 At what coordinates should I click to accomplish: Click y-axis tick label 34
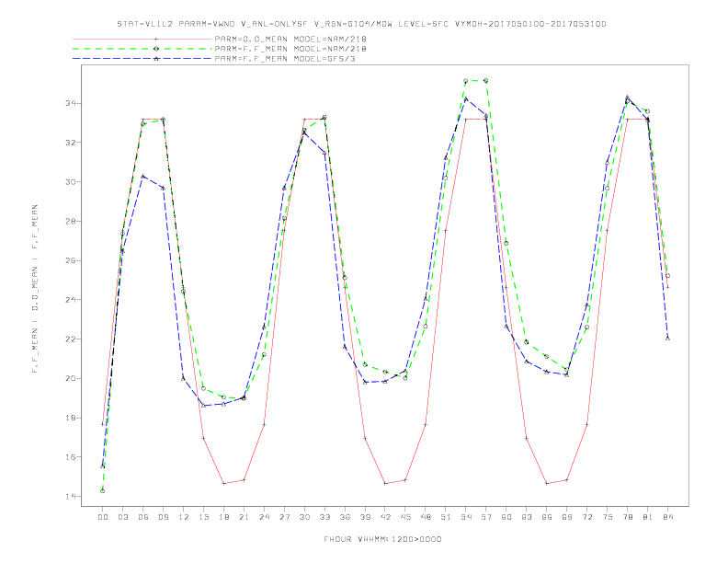pyautogui.click(x=70, y=103)
